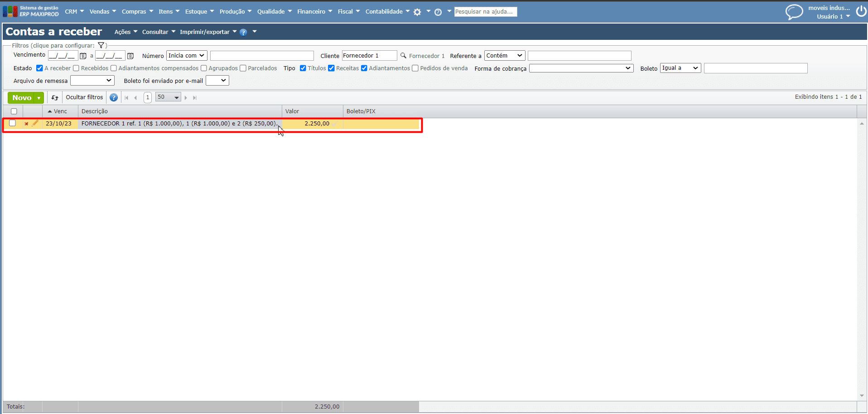The height and width of the screenshot is (414, 868).
Task: Click the help question mark in top navigation bar
Action: [x=438, y=12]
